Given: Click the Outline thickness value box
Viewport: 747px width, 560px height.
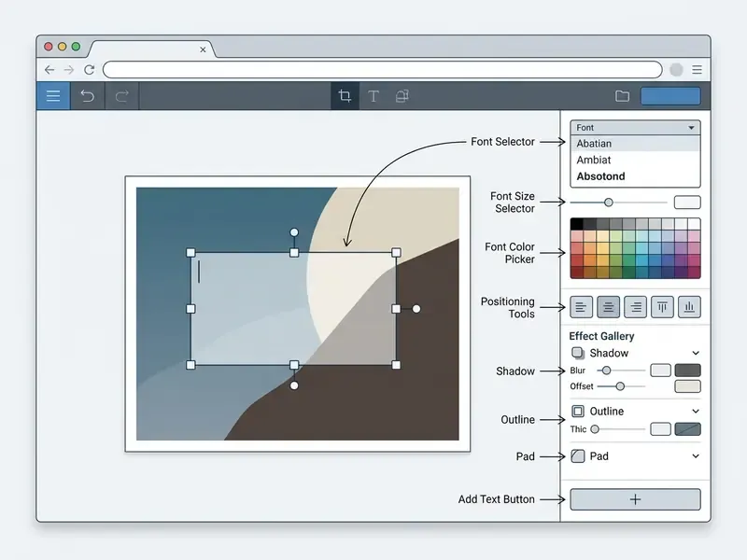Looking at the screenshot, I should tap(660, 429).
